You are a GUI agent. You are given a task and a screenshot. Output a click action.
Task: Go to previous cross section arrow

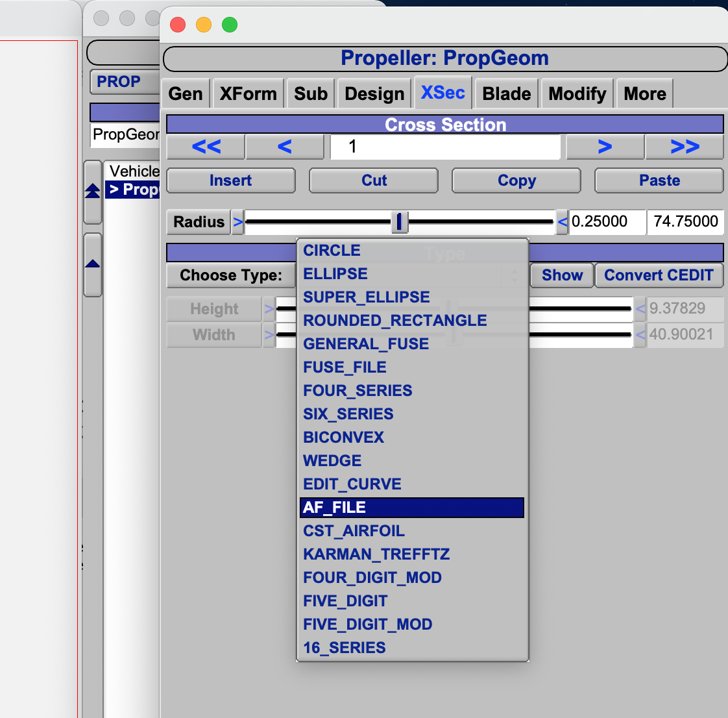284,147
